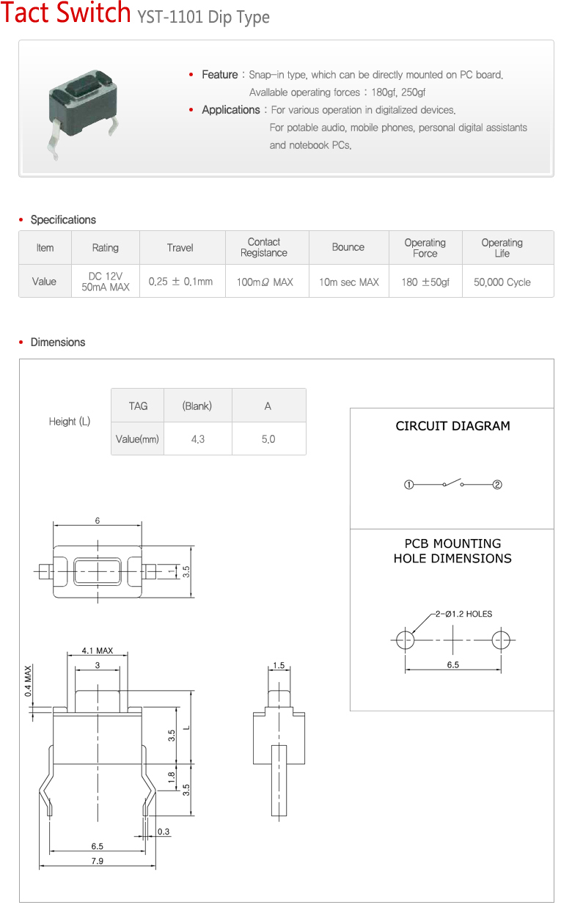
Task: Select the "50,000 Cycle" value cell
Action: 502,282
